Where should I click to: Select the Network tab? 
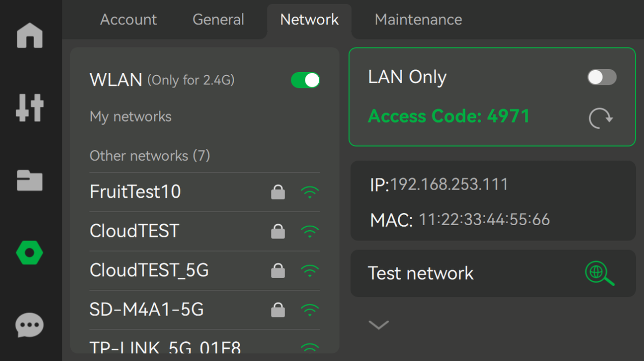(310, 20)
